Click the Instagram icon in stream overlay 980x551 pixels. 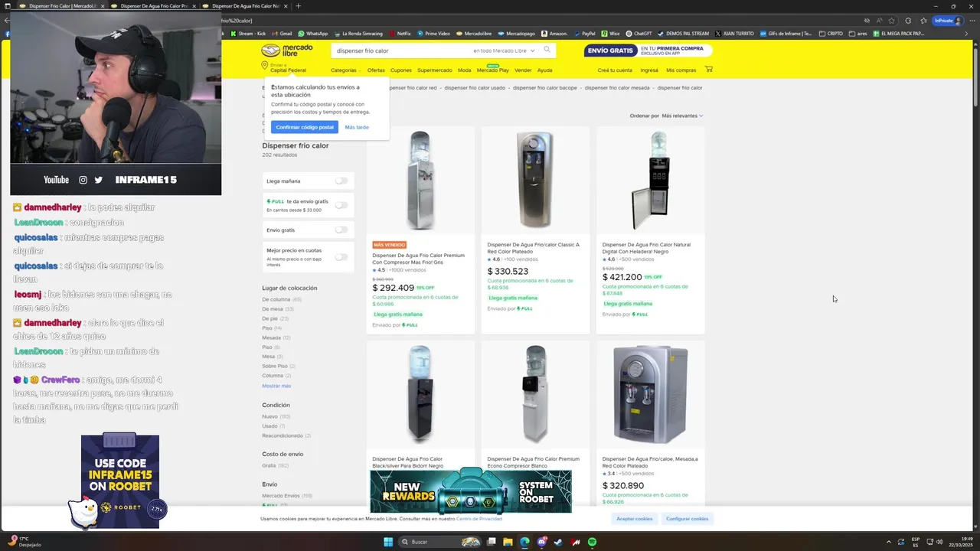83,180
